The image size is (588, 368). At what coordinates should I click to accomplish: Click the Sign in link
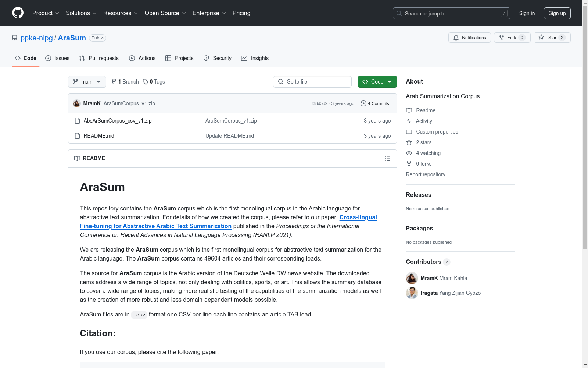[527, 13]
